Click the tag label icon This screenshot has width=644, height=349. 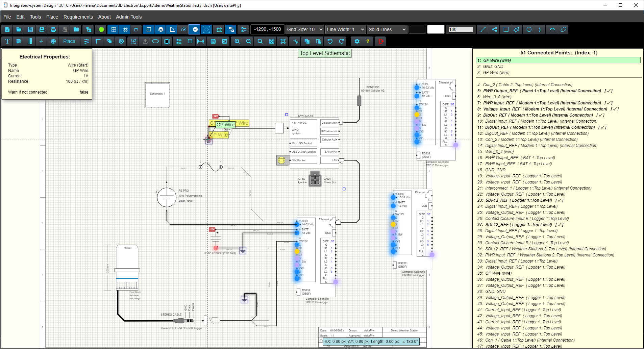point(109,41)
